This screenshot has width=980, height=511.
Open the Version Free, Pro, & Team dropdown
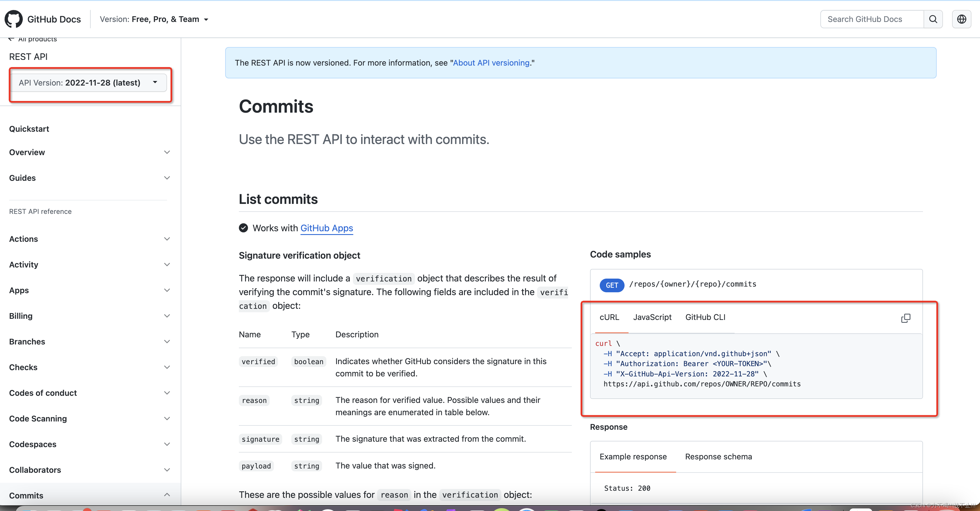coord(154,19)
